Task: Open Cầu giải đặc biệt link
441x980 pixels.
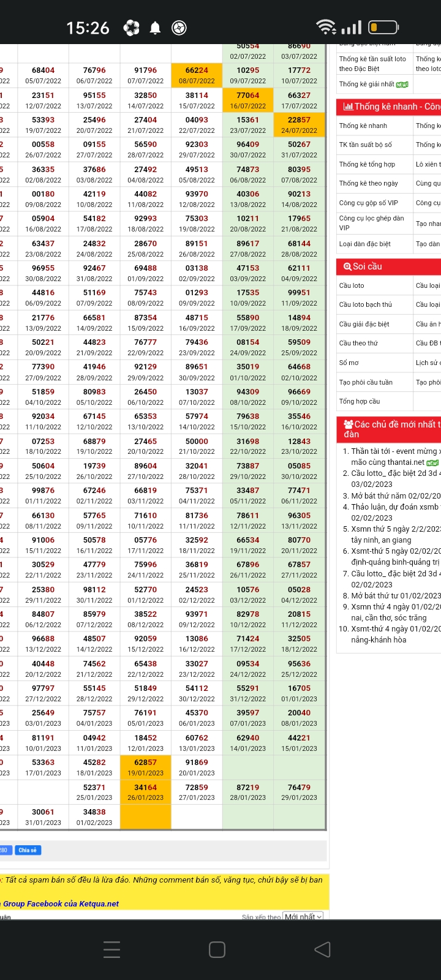Action: click(x=364, y=324)
